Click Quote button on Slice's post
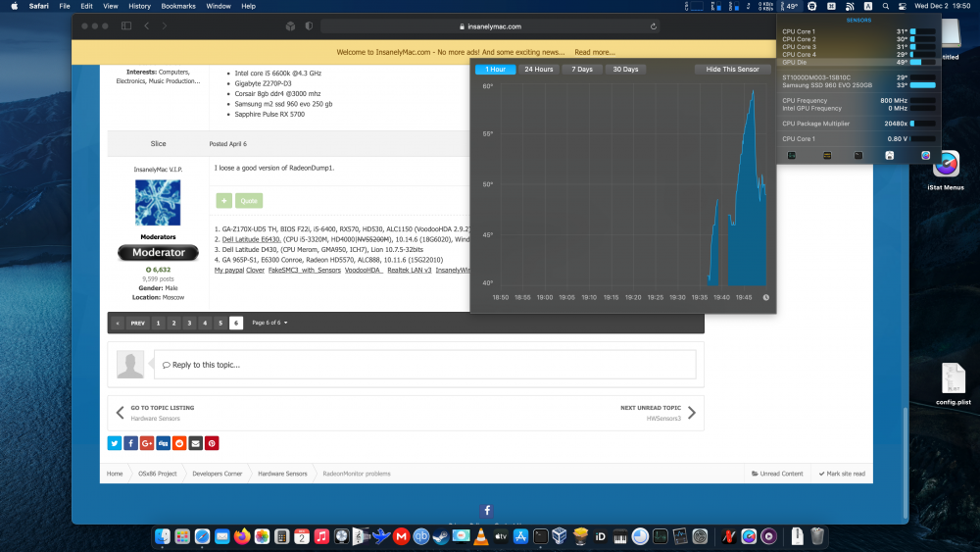This screenshot has height=552, width=980. click(x=249, y=201)
